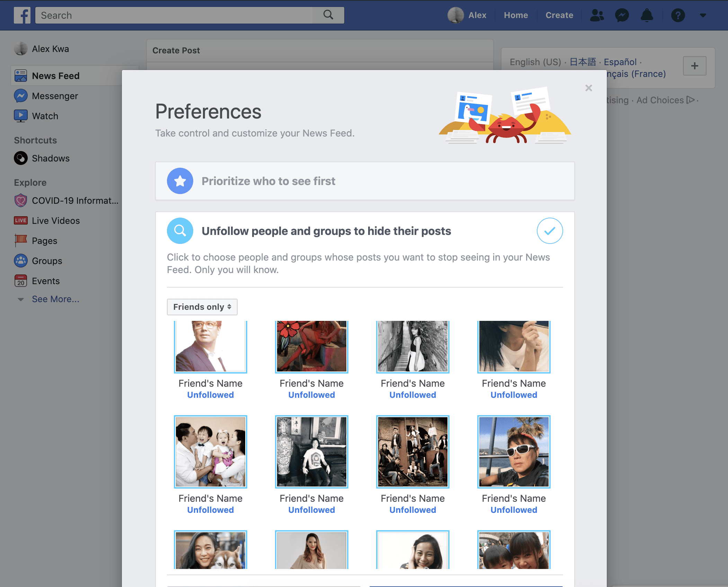Screen dimensions: 728x587
Task: Open Watch label in left sidebar
Action: click(x=45, y=116)
